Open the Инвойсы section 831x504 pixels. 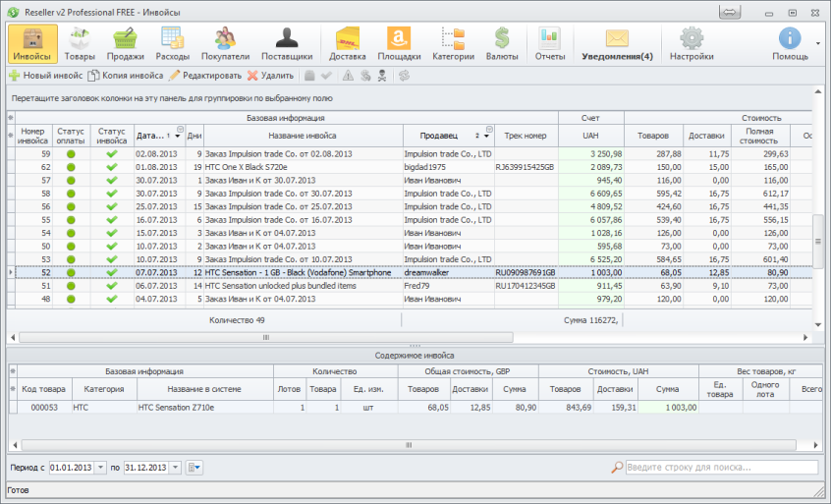(x=32, y=44)
